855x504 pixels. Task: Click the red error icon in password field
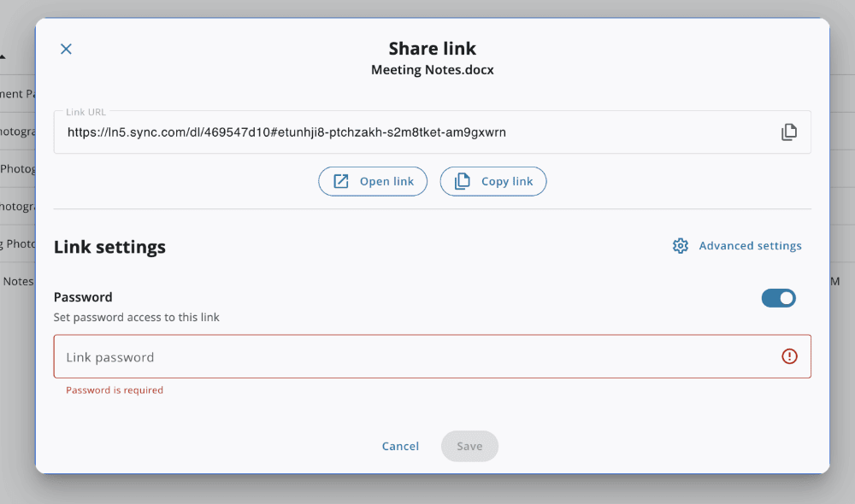[x=789, y=356]
